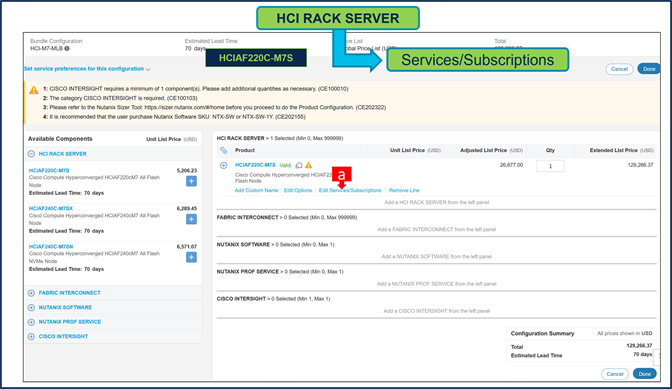The image size is (672, 389).
Task: Open the HCIAF240C-M7SX product link
Action: [51, 209]
